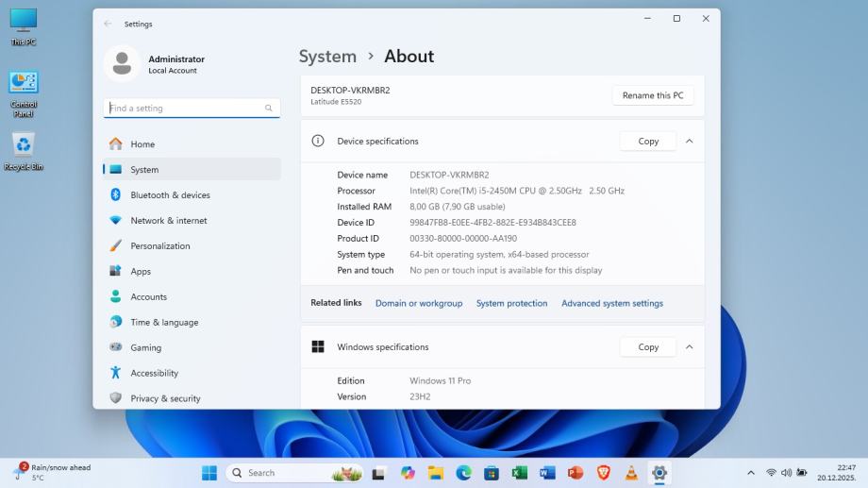The image size is (868, 488).
Task: Click the Find a setting search box
Action: [185, 109]
